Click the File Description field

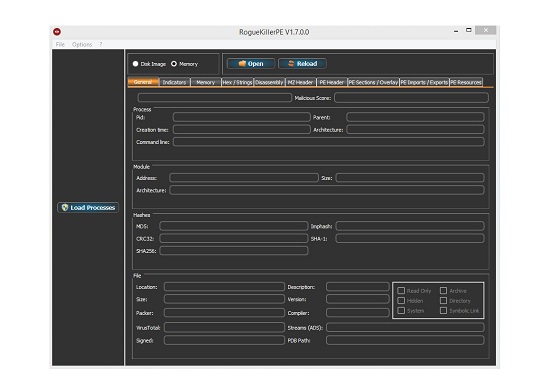pos(358,287)
